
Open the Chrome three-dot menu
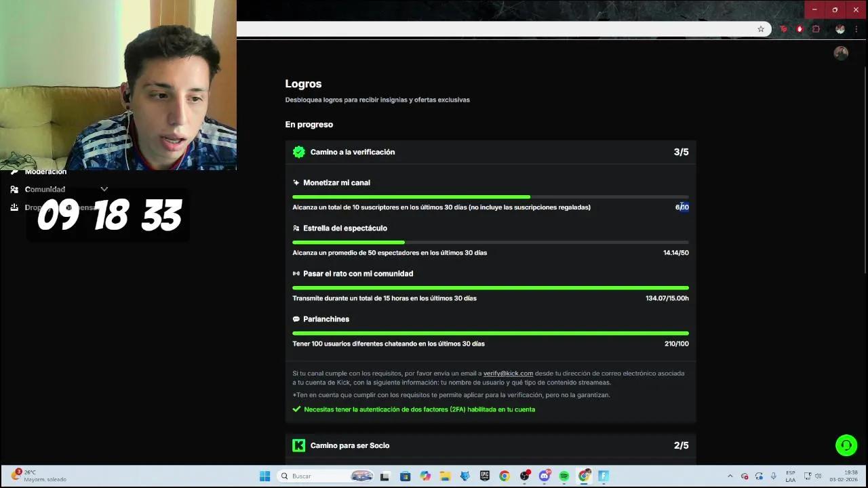tap(857, 29)
